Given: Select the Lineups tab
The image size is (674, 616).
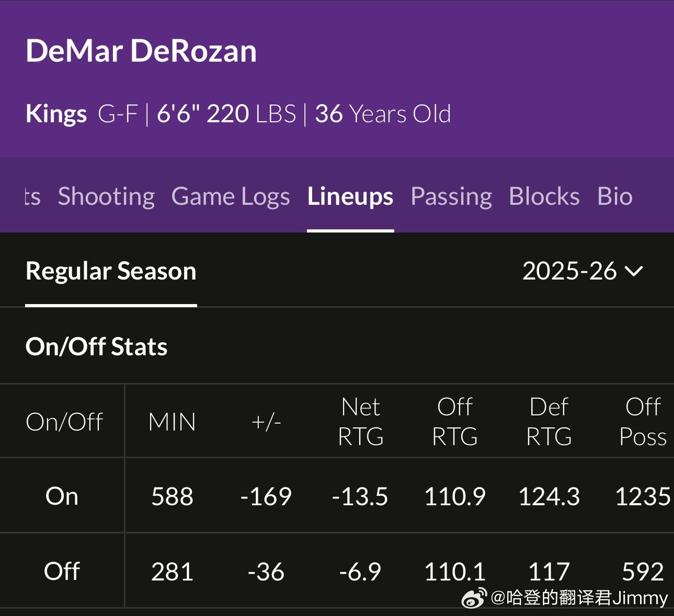Looking at the screenshot, I should 350,196.
